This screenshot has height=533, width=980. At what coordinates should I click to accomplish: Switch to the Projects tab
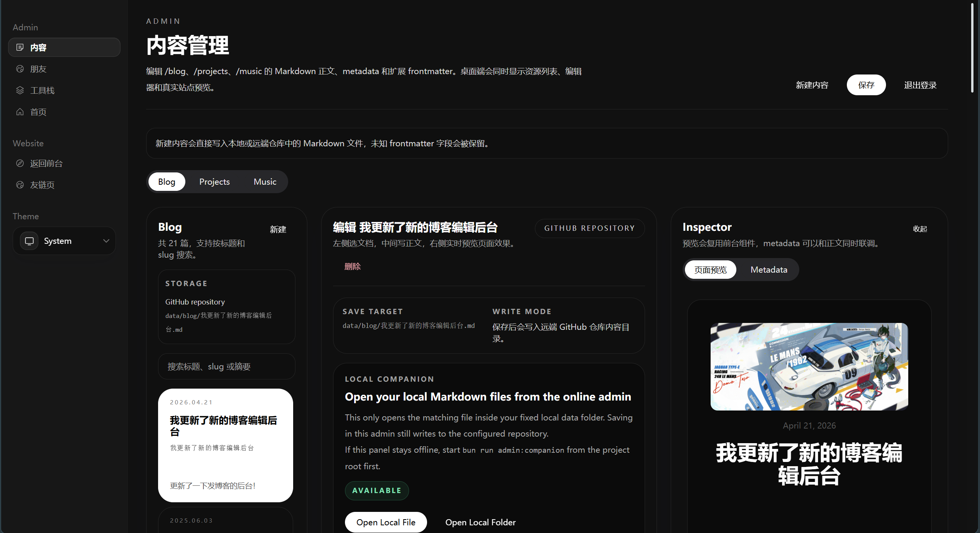(214, 182)
